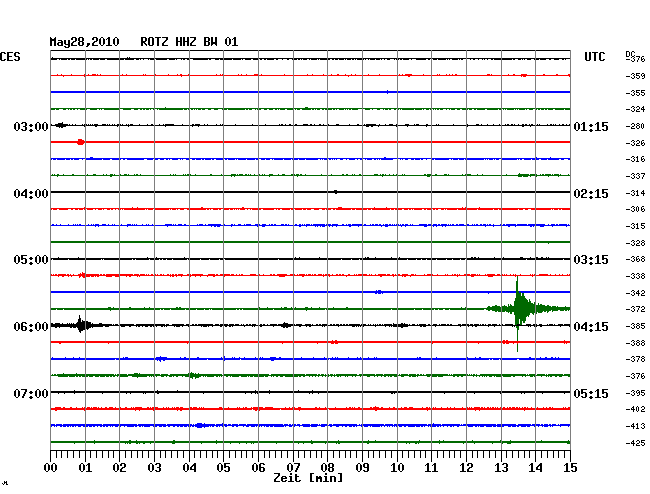Select DC offset value '-306'
The height and width of the screenshot is (494, 650).
pyautogui.click(x=635, y=209)
